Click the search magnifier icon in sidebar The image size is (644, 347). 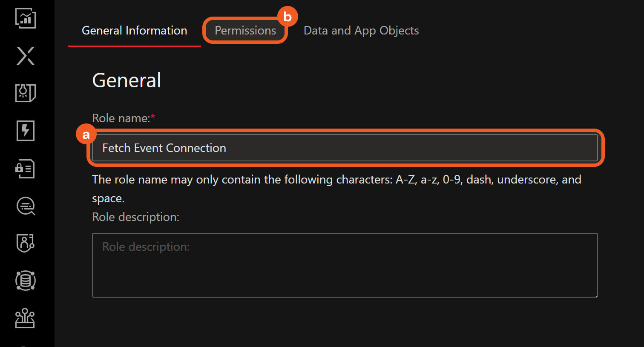coord(26,206)
